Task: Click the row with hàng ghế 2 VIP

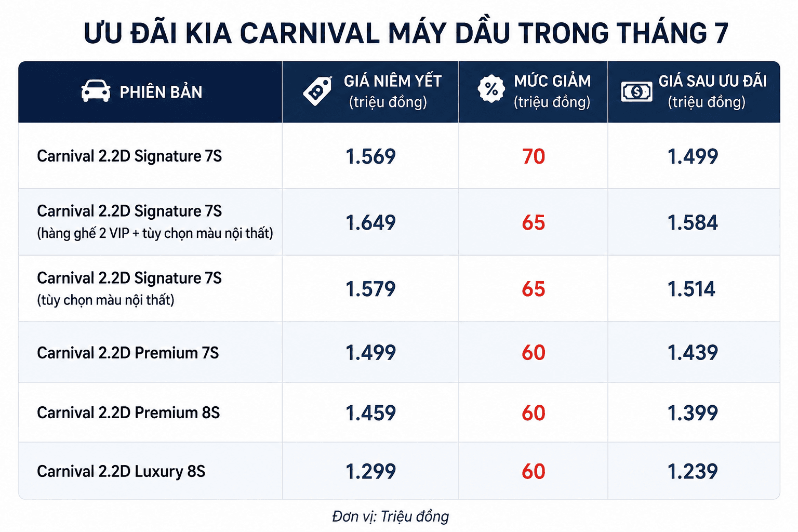Action: tap(399, 222)
